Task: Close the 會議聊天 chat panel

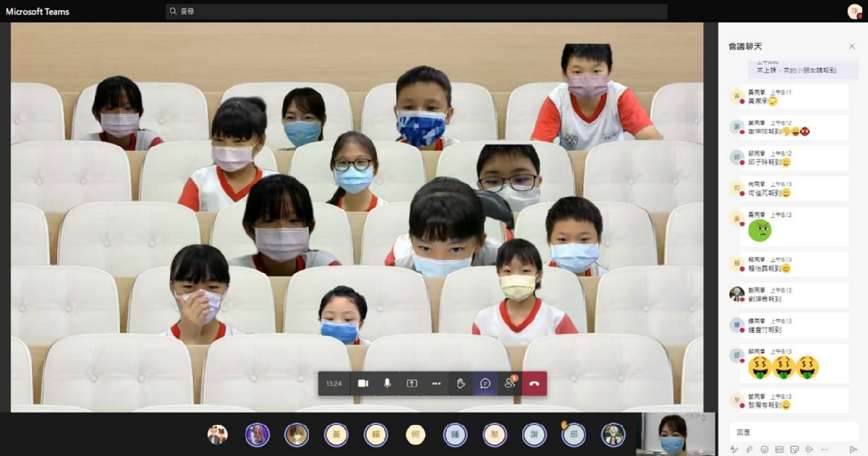Action: coord(851,46)
